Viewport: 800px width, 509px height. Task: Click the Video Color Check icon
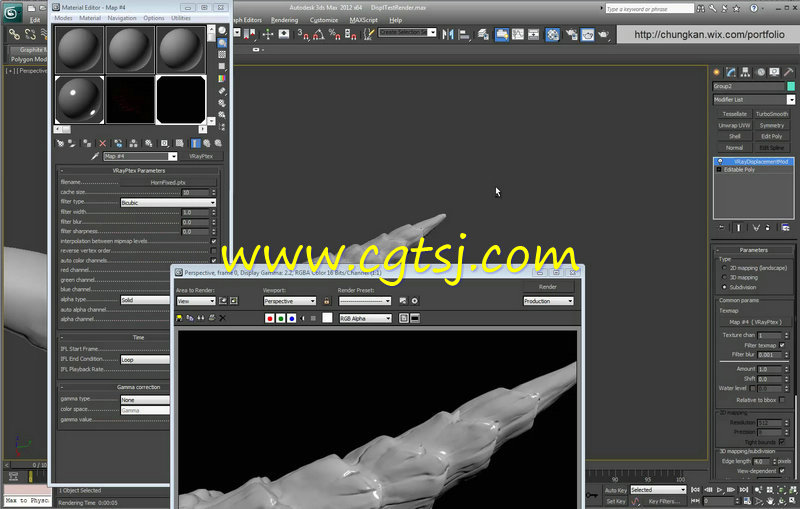[x=222, y=79]
